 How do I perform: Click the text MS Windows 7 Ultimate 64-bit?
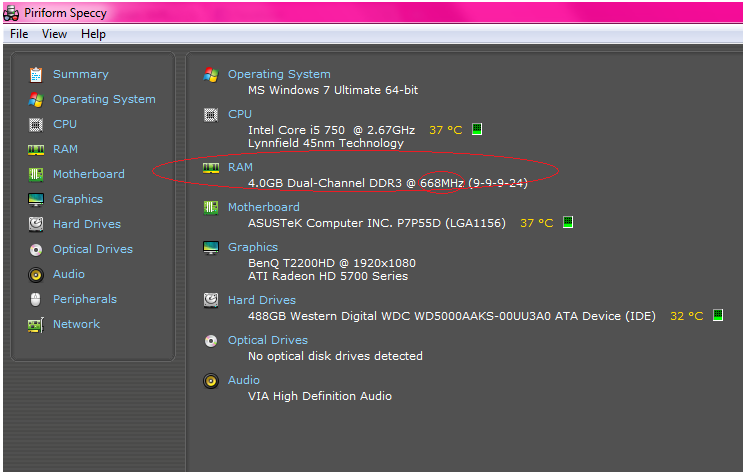coord(333,90)
